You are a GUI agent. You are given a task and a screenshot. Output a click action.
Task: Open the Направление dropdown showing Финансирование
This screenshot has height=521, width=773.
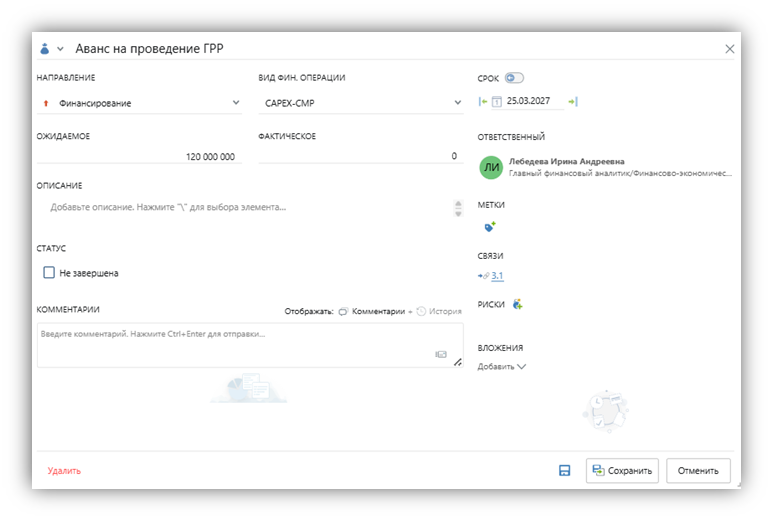pyautogui.click(x=139, y=103)
